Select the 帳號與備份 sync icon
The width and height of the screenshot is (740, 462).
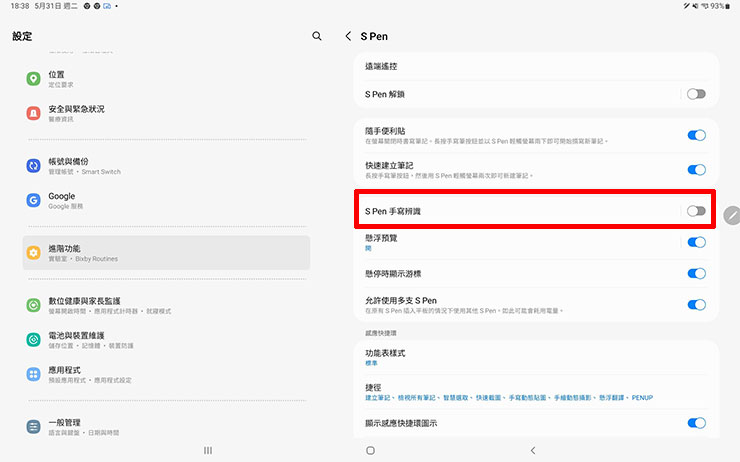pos(33,166)
